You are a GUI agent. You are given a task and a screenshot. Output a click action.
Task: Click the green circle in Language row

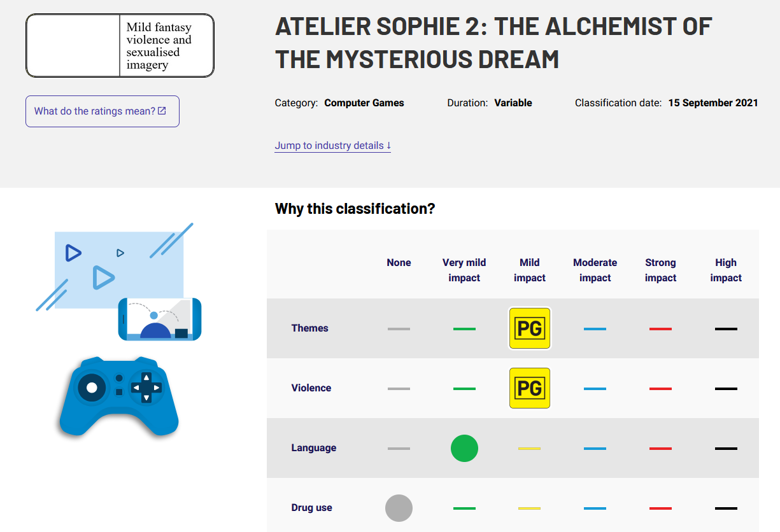(x=464, y=448)
